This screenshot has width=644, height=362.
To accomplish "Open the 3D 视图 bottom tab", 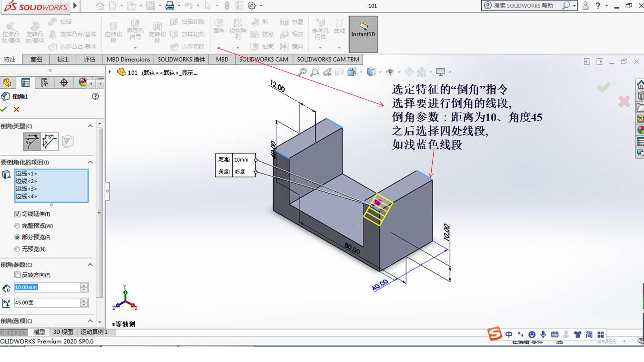I will pos(63,332).
